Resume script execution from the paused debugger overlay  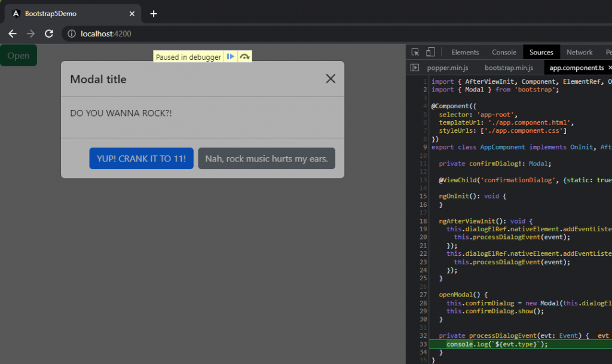231,57
